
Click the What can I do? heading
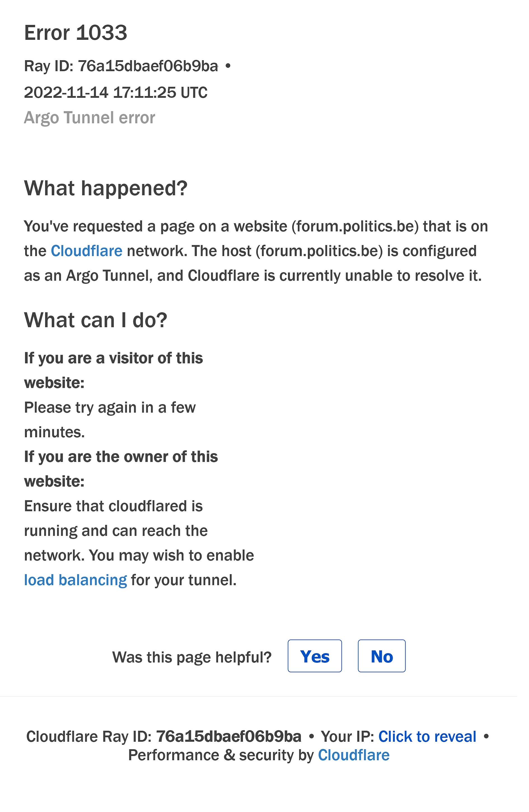[x=95, y=320]
